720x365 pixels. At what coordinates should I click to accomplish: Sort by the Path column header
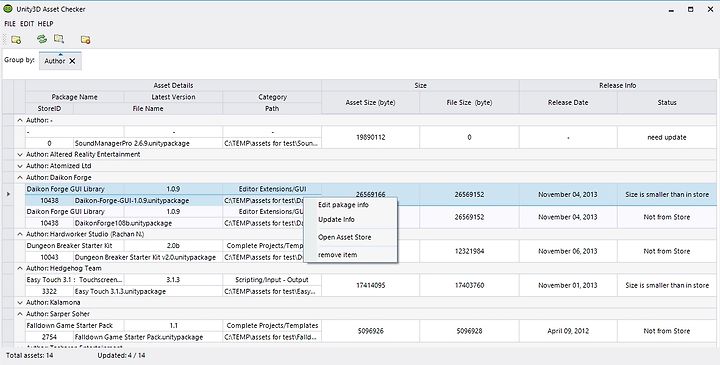pos(272,108)
